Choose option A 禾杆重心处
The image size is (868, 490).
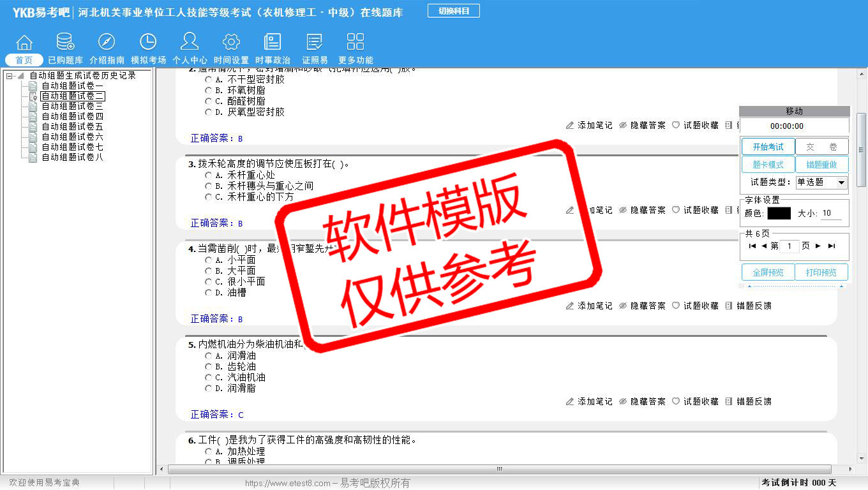click(208, 175)
